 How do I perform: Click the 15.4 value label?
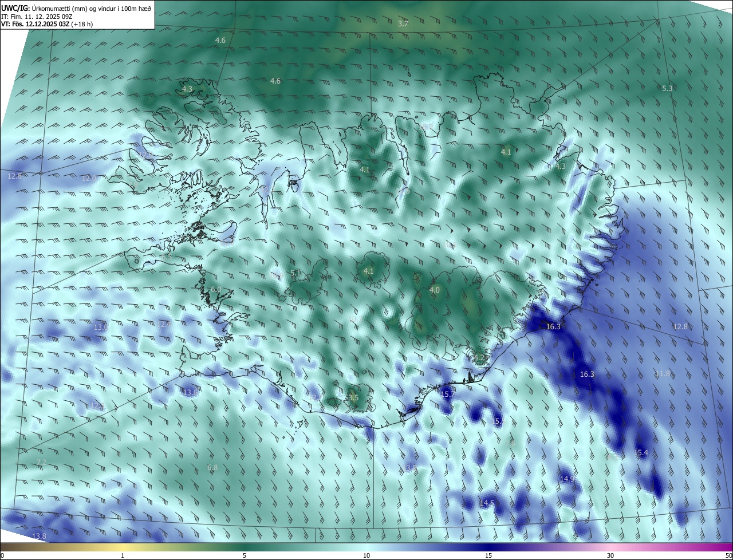(x=641, y=452)
